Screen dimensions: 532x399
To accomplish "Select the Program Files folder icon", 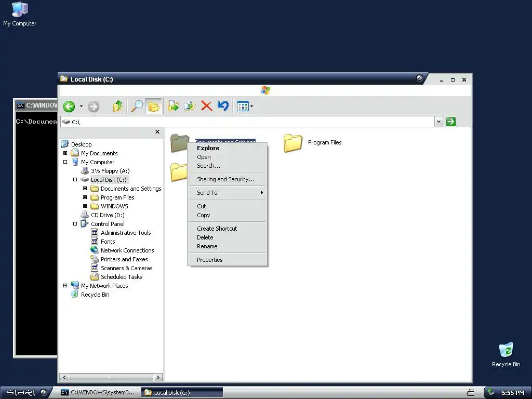I will pyautogui.click(x=293, y=143).
